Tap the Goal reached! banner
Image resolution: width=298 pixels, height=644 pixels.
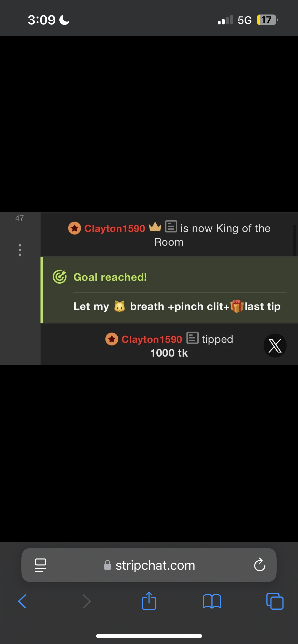click(169, 290)
